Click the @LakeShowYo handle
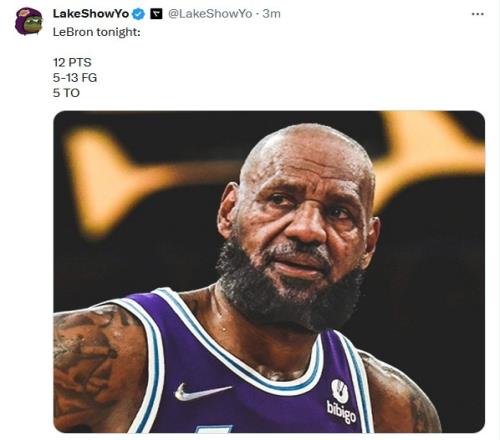 coord(210,14)
